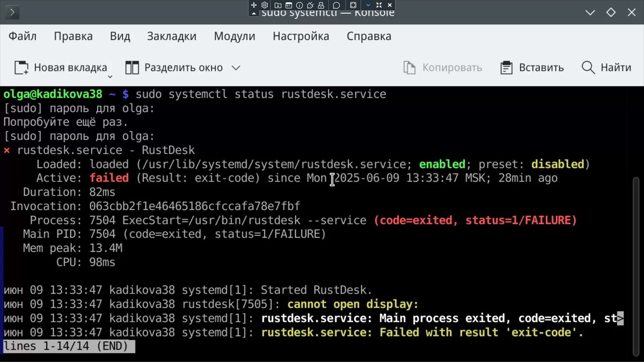The width and height of the screenshot is (644, 362).
Task: Open the chat bubble icon
Action: click(336, 5)
